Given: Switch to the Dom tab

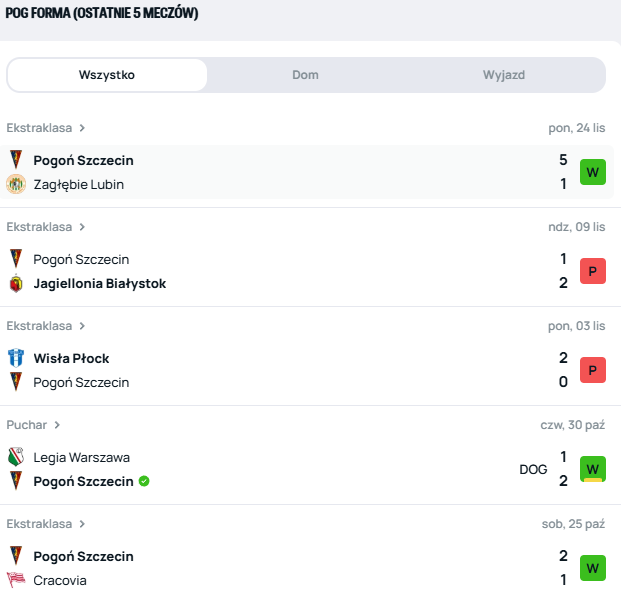Looking at the screenshot, I should tap(305, 75).
